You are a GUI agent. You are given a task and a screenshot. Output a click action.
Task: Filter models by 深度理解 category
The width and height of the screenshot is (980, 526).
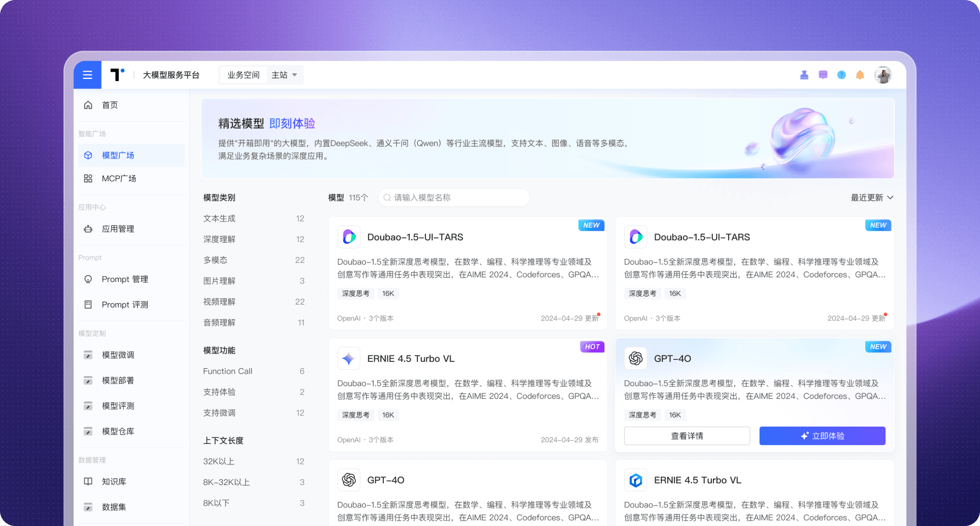pyautogui.click(x=254, y=239)
